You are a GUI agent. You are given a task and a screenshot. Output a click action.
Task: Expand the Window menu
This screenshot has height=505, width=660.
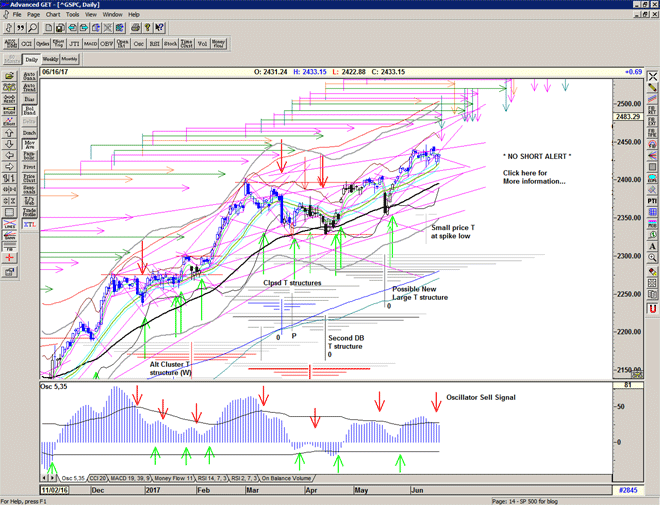(112, 15)
